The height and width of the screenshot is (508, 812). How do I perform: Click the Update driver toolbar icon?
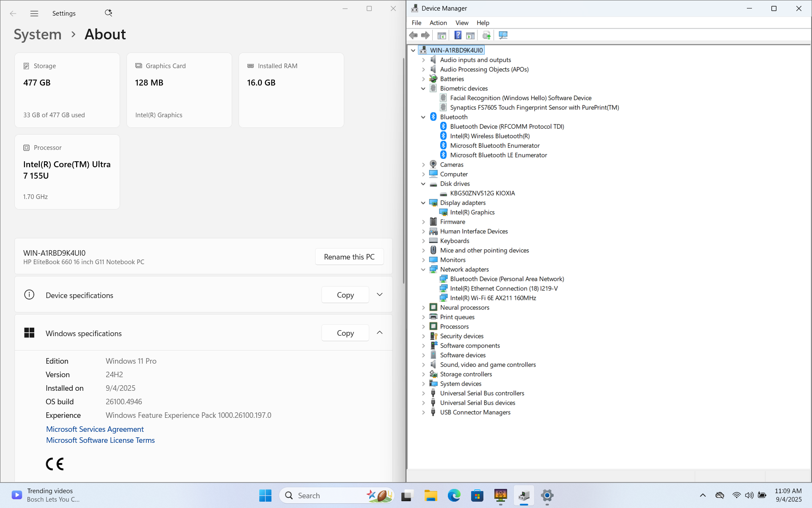coord(486,35)
